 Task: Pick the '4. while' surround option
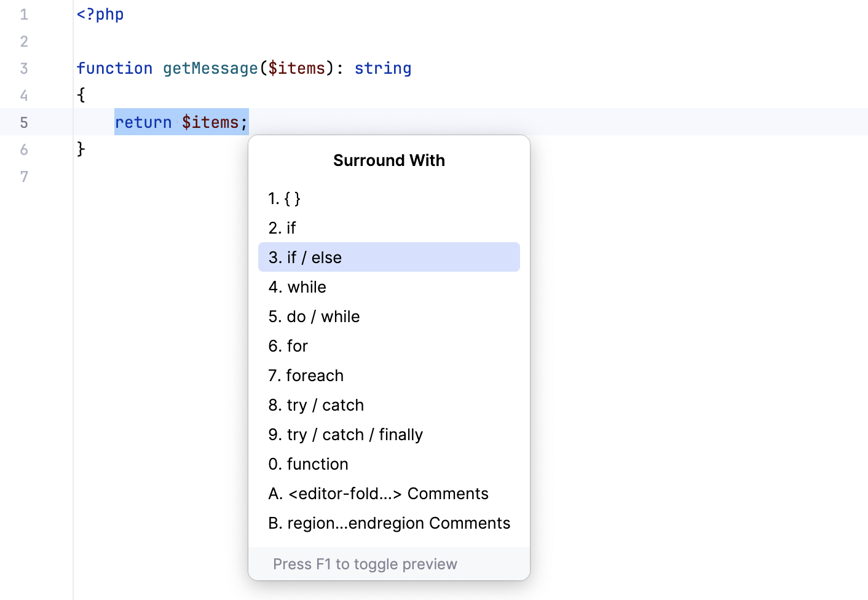(x=298, y=287)
